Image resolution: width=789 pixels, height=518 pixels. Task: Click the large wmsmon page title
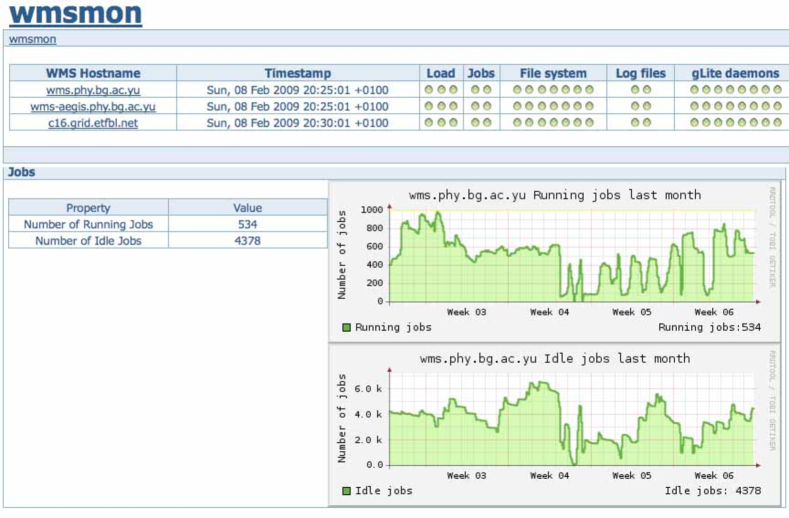coord(75,15)
